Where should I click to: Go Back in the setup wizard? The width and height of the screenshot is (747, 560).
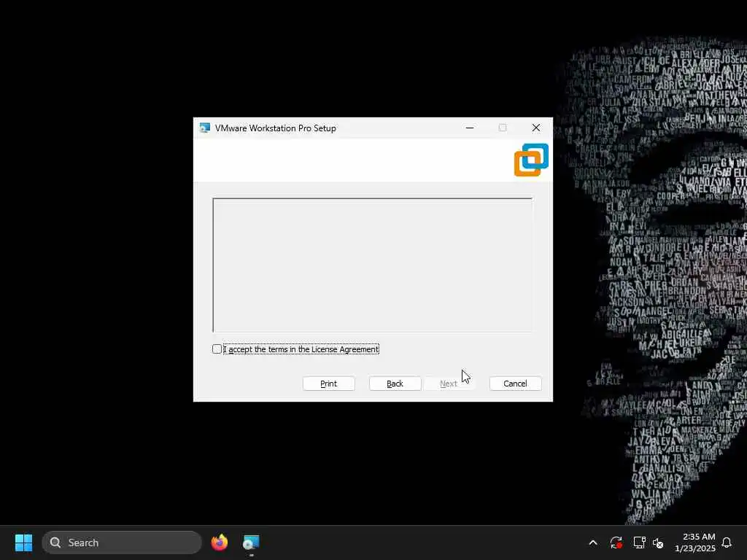(395, 384)
